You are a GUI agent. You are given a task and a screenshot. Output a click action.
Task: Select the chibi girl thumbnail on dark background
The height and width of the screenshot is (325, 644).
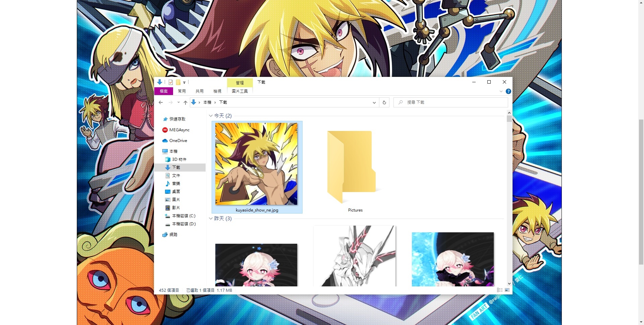pyautogui.click(x=256, y=265)
